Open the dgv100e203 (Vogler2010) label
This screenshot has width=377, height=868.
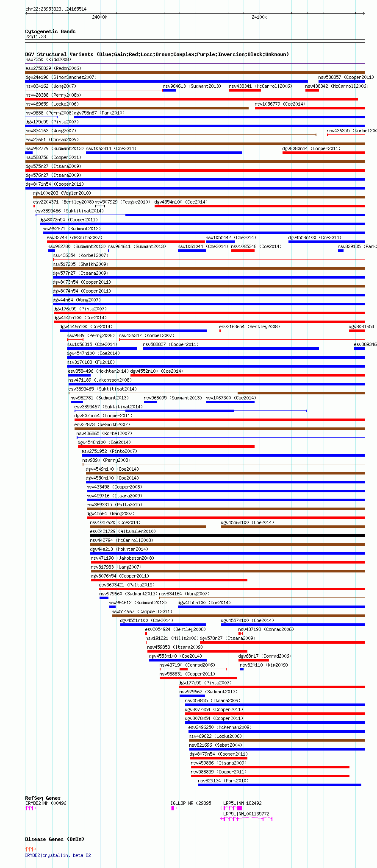point(62,193)
